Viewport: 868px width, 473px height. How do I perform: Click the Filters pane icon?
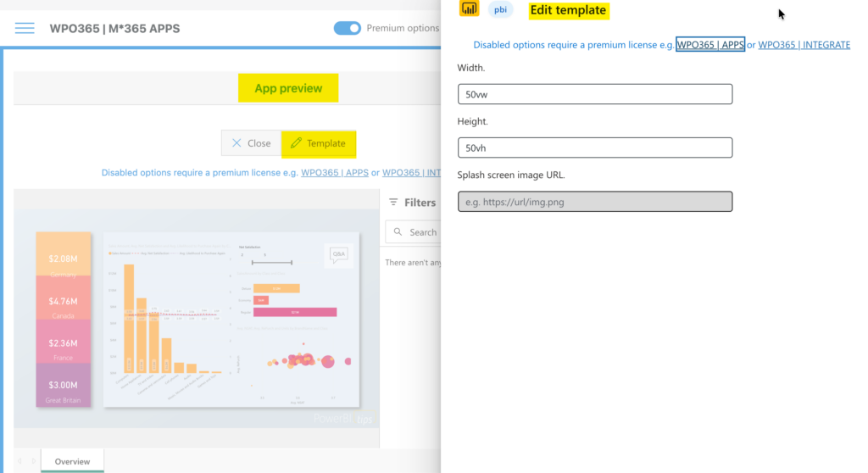coord(393,202)
